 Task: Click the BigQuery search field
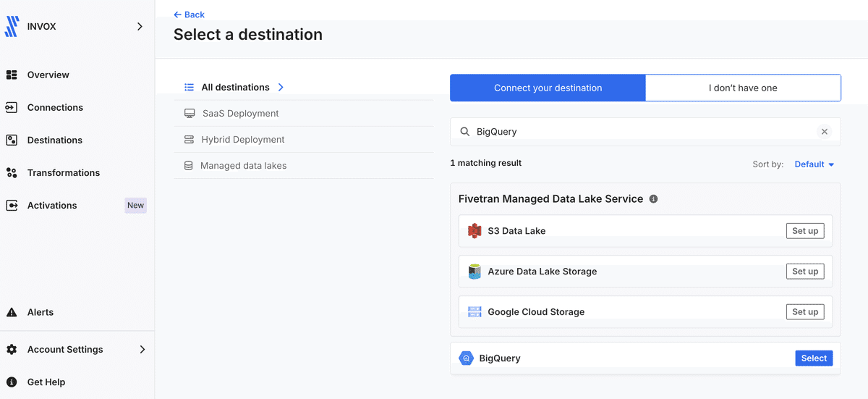pos(645,132)
